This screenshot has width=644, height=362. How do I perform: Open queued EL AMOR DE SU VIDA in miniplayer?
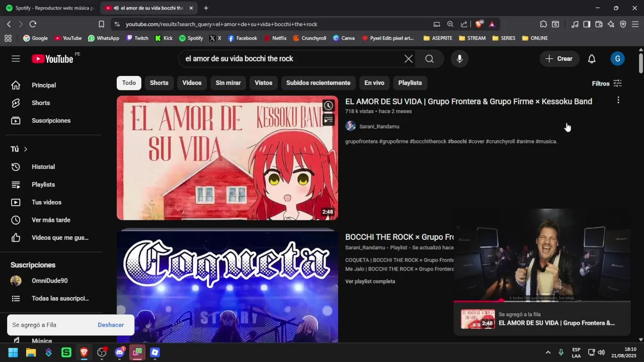coord(542,319)
